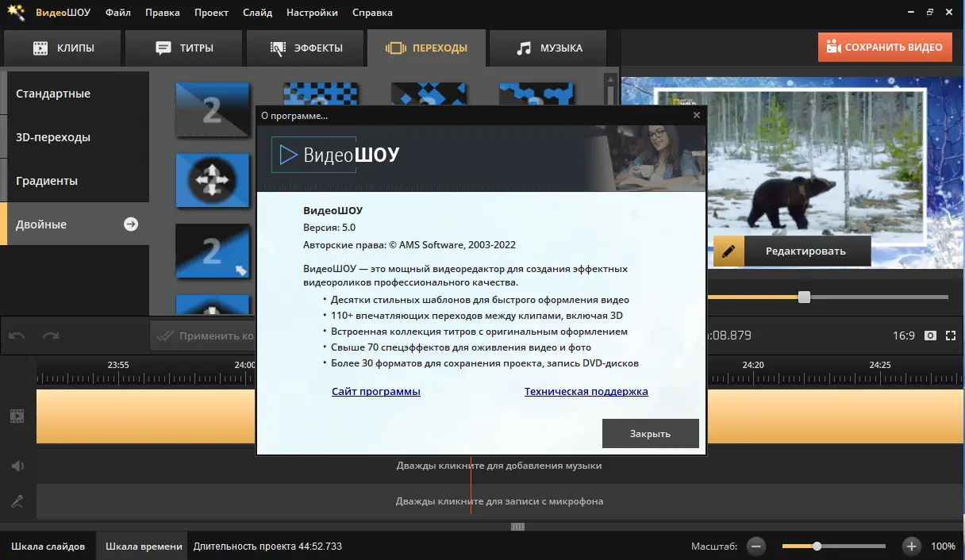Click the Версия: 5.0 text in dialog

pyautogui.click(x=329, y=228)
